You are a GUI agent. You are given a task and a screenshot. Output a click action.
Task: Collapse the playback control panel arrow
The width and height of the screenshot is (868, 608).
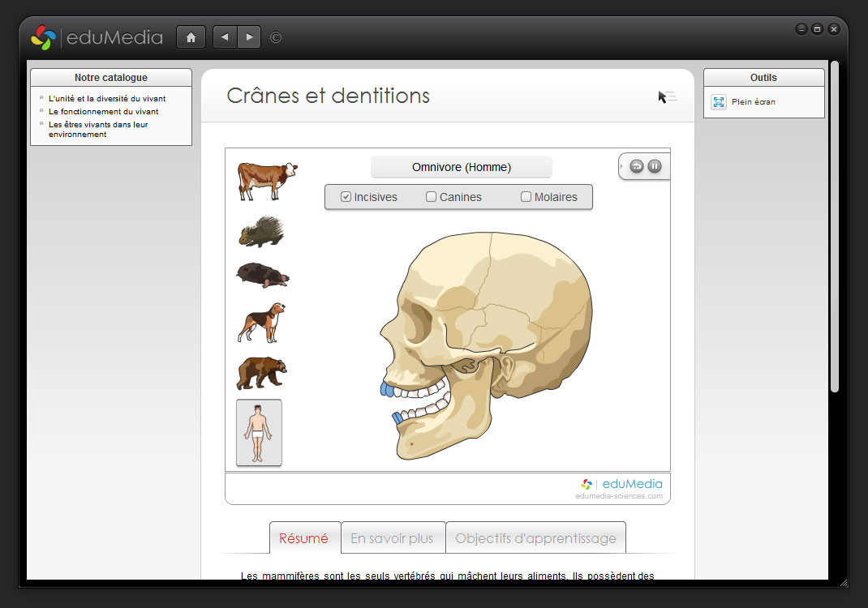pyautogui.click(x=621, y=166)
